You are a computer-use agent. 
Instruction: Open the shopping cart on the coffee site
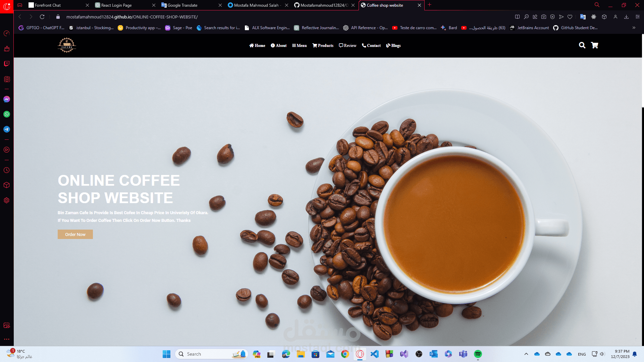click(x=594, y=45)
